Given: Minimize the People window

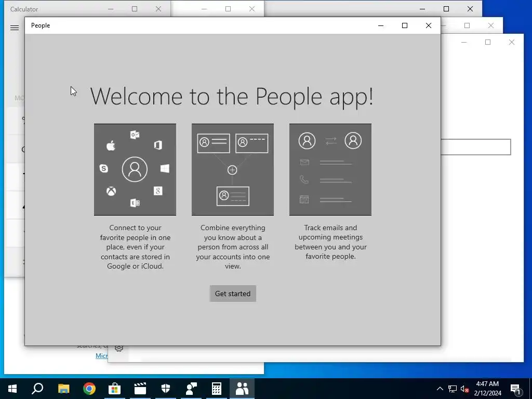Looking at the screenshot, I should pyautogui.click(x=381, y=25).
